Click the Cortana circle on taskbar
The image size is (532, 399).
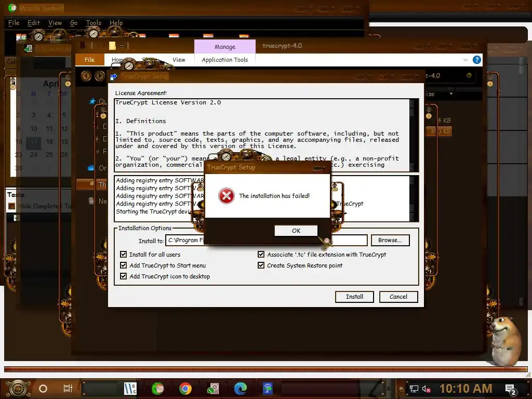[43, 389]
